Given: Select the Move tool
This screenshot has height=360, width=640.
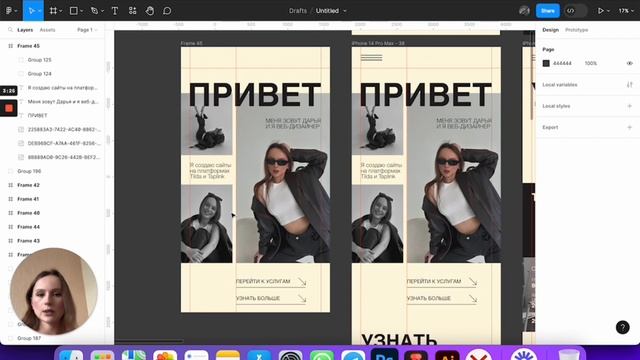Looking at the screenshot, I should click(x=31, y=11).
